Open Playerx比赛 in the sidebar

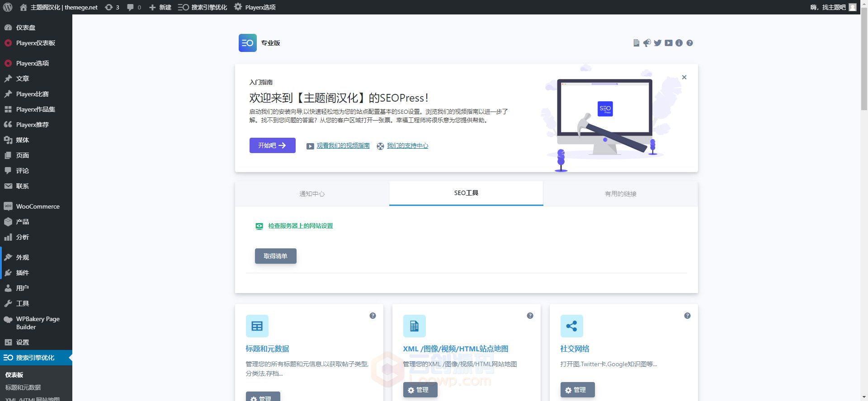36,94
